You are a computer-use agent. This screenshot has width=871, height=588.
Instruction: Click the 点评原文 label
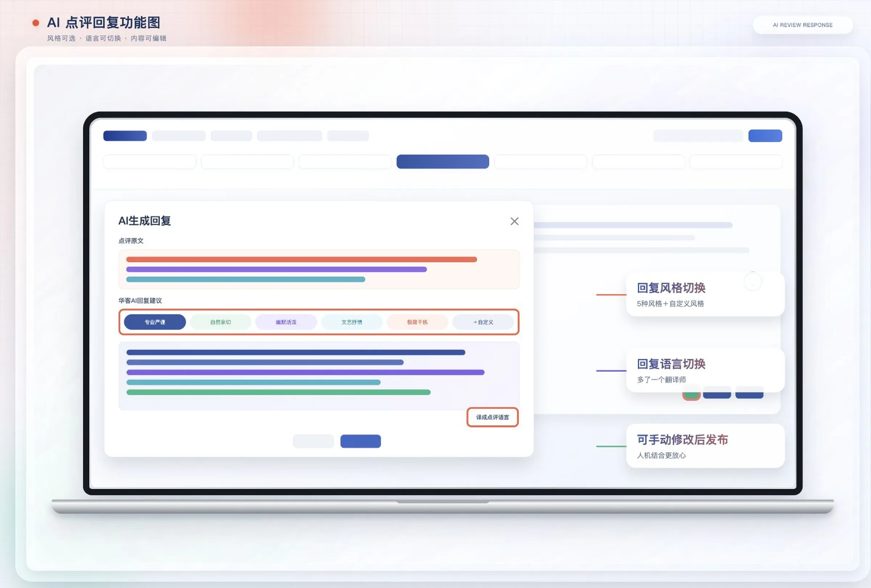pos(131,241)
